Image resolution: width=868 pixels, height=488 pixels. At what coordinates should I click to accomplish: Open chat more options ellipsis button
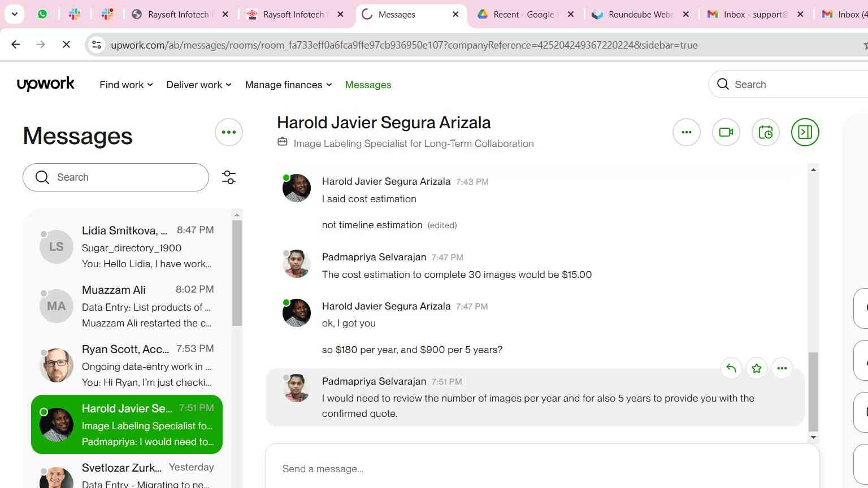point(687,132)
